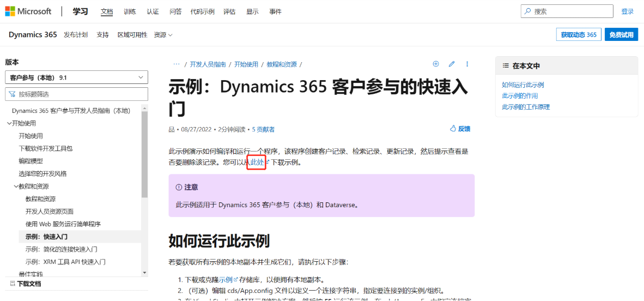Click the sidebar scrollbar up arrow

pos(144,108)
